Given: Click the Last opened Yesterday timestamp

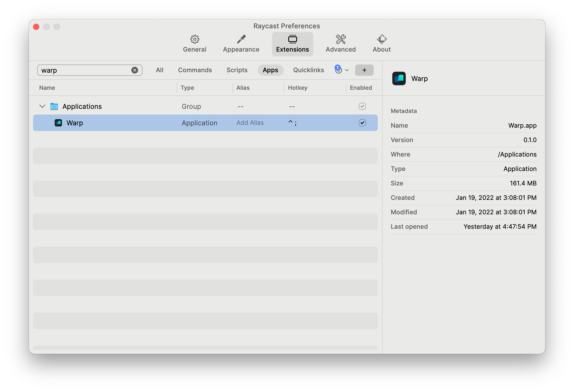Looking at the screenshot, I should tap(500, 226).
